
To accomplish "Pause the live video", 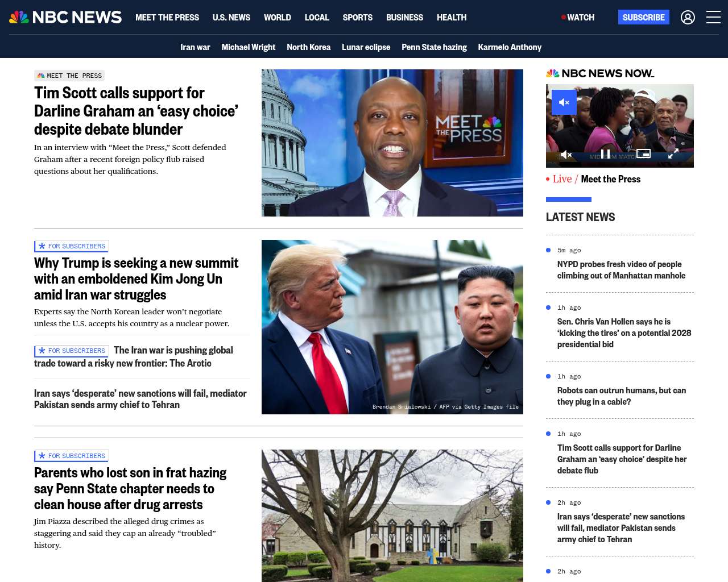I will coord(606,154).
